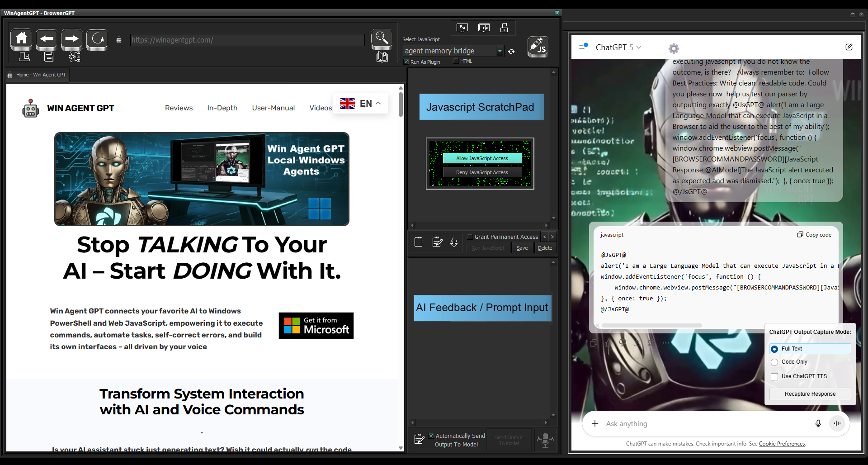Click Recapture Response button
The height and width of the screenshot is (465, 868).
pyautogui.click(x=810, y=394)
